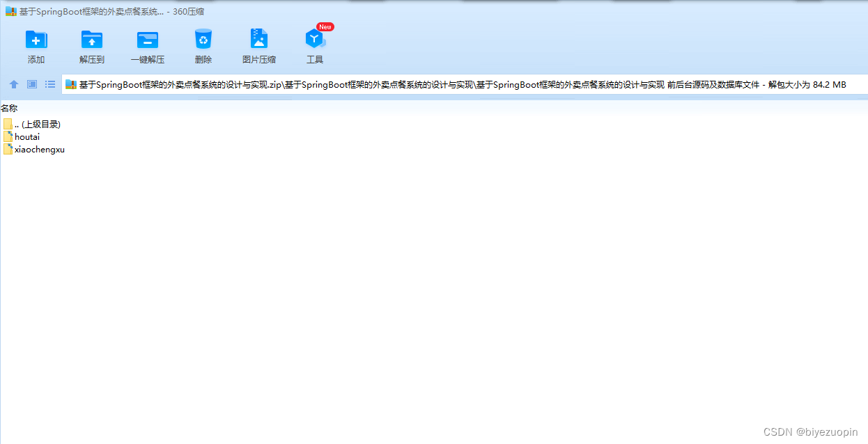The image size is (868, 444).
Task: Click the houtai folder icon
Action: click(x=8, y=136)
